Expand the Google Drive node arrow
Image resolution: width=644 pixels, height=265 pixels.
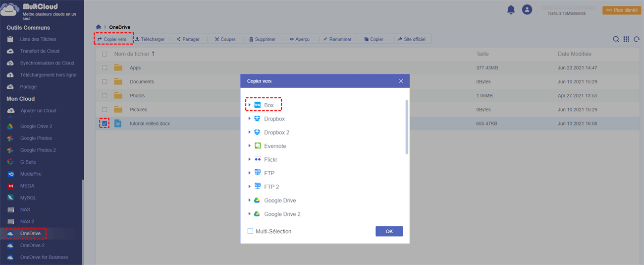pos(250,200)
